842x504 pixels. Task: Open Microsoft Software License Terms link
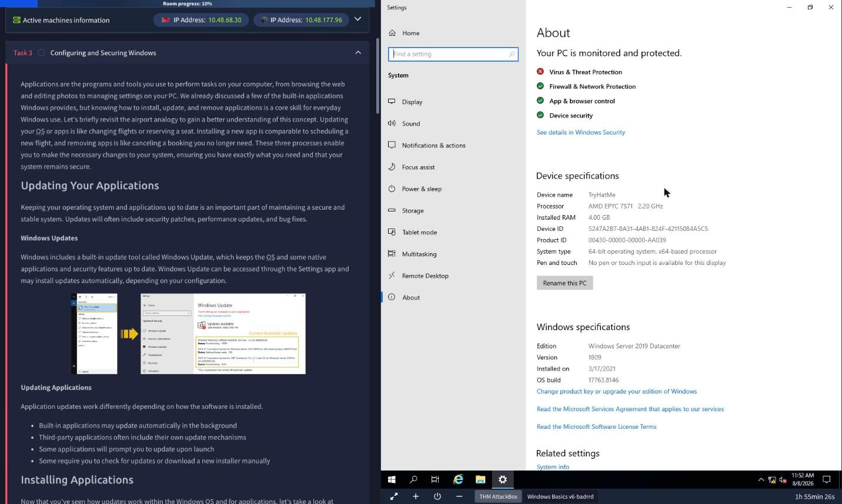coord(596,426)
